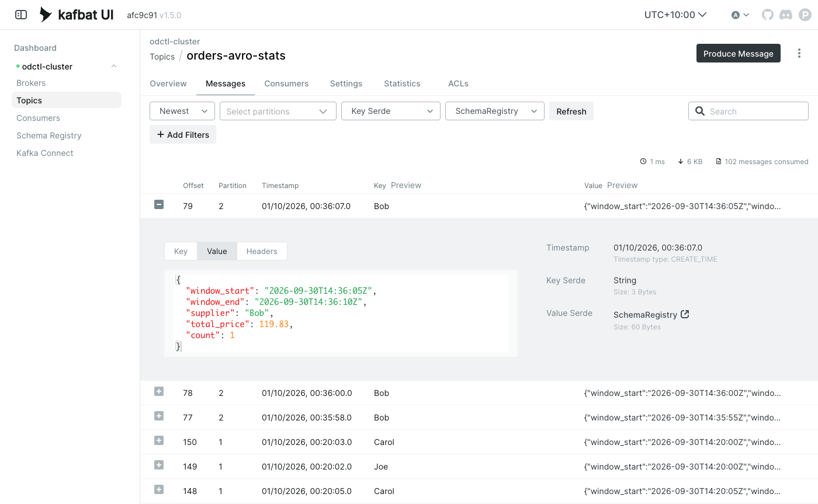Open the UTC+10:00 timezone dropdown

tap(675, 15)
